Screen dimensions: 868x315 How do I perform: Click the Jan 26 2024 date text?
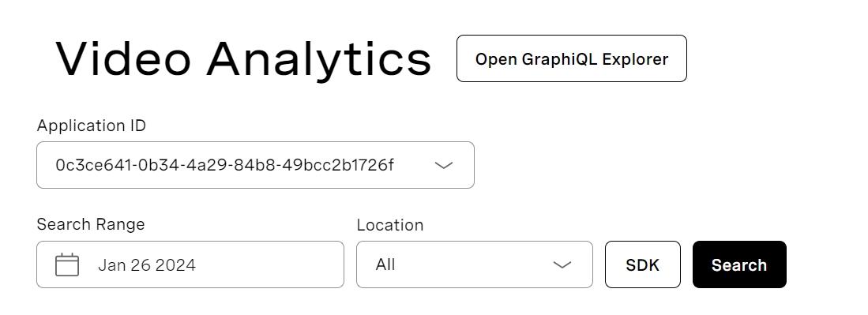click(147, 265)
